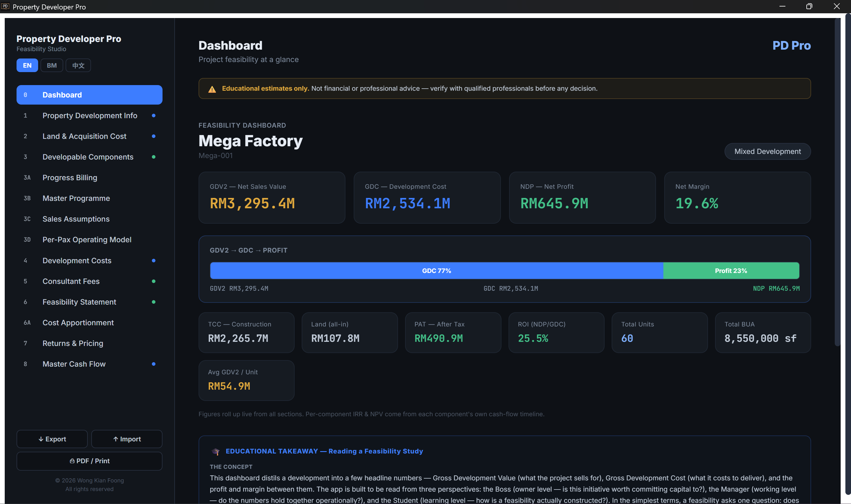Click the graduation cap icon beside Educational Takeaway
The height and width of the screenshot is (504, 851).
click(x=215, y=451)
